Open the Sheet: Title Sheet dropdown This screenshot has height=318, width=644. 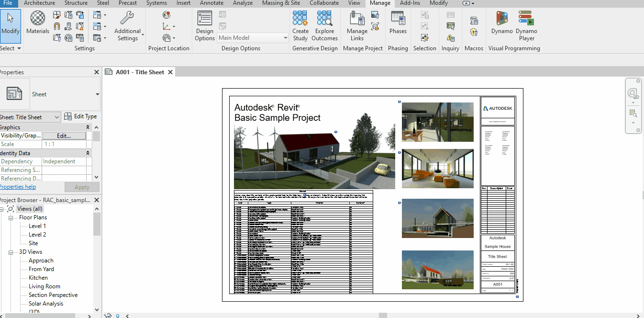point(56,117)
